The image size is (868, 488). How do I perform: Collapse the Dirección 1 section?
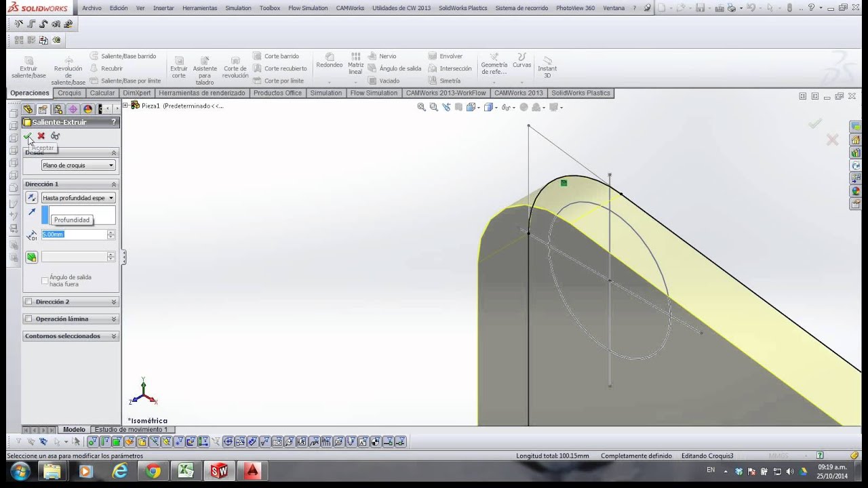click(x=114, y=184)
